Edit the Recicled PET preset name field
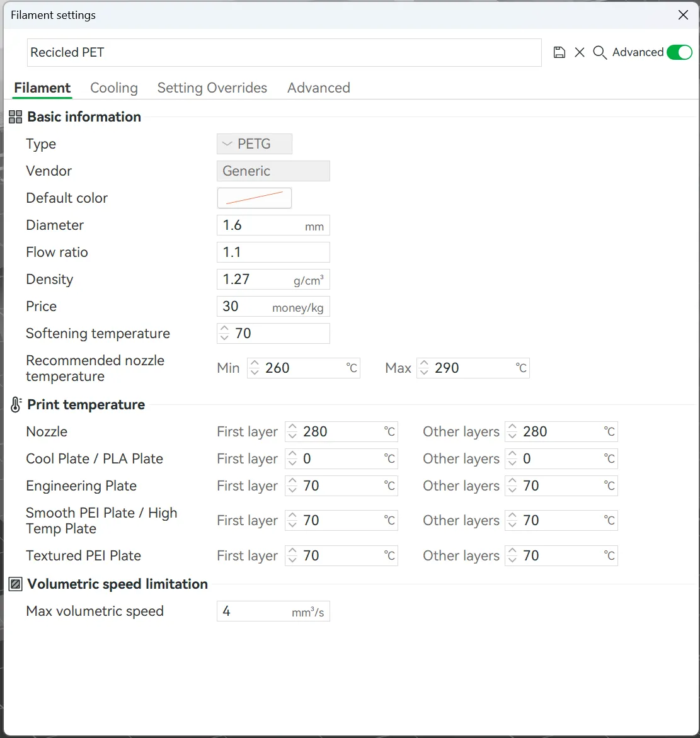 (x=284, y=53)
